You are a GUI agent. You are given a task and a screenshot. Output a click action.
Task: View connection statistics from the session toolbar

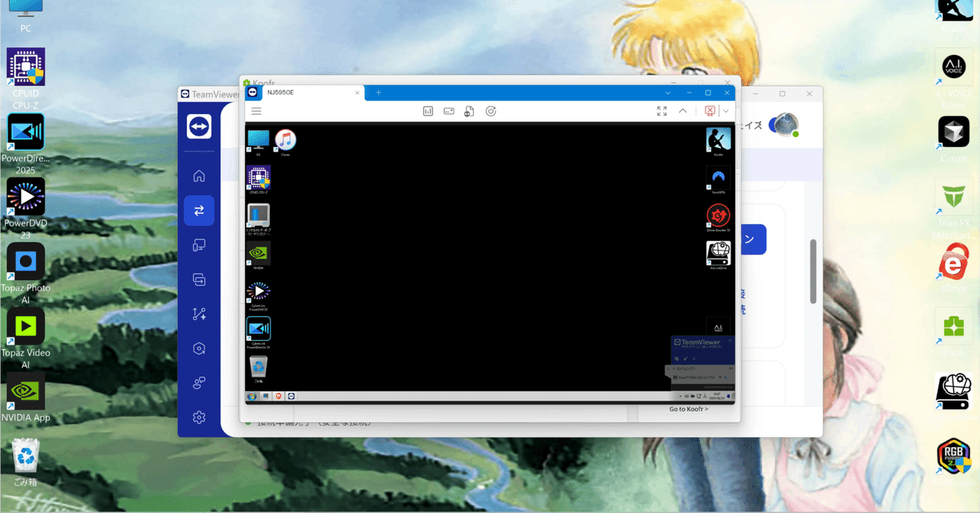[x=427, y=111]
